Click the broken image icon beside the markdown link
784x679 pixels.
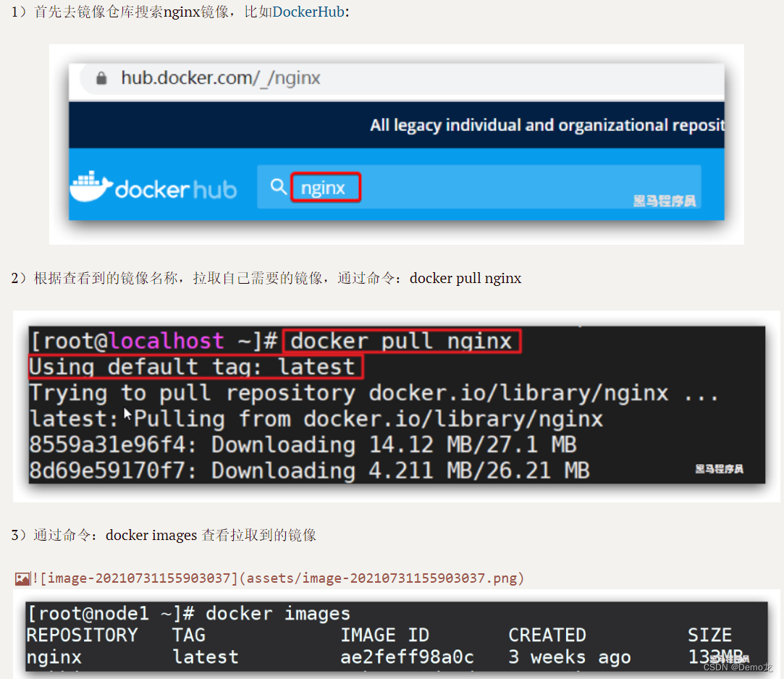22,579
